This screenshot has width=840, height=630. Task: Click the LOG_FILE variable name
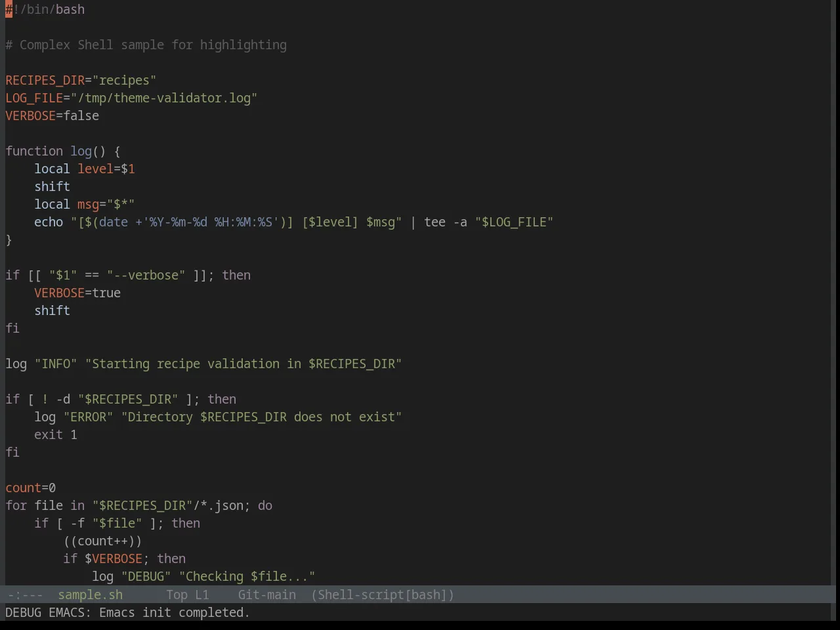click(34, 98)
